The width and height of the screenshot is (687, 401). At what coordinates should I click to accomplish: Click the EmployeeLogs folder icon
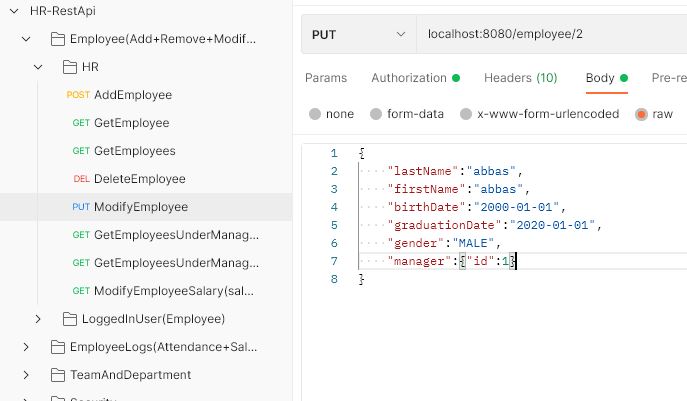point(58,347)
